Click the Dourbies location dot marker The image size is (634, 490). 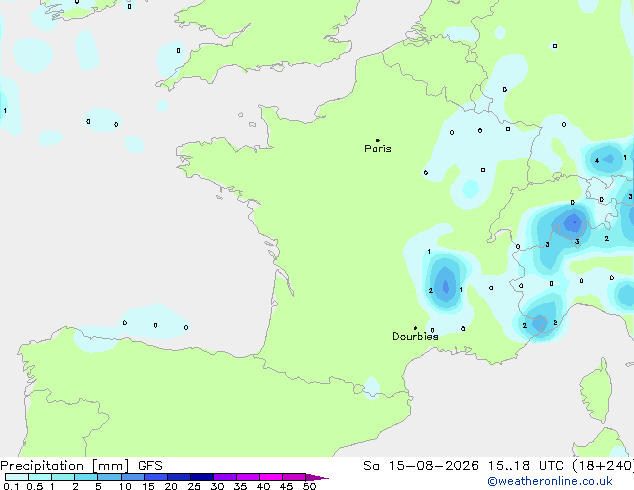pos(415,328)
